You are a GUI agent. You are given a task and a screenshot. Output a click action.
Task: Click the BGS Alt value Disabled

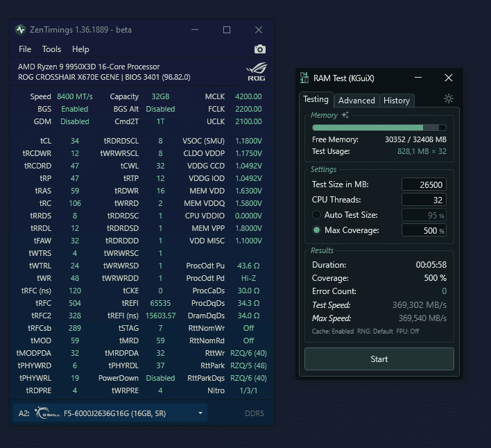pyautogui.click(x=160, y=109)
